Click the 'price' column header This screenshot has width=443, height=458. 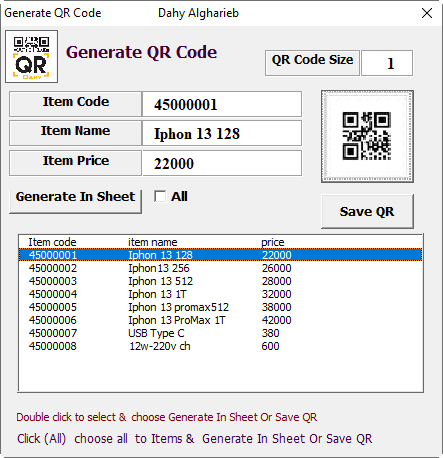[273, 242]
